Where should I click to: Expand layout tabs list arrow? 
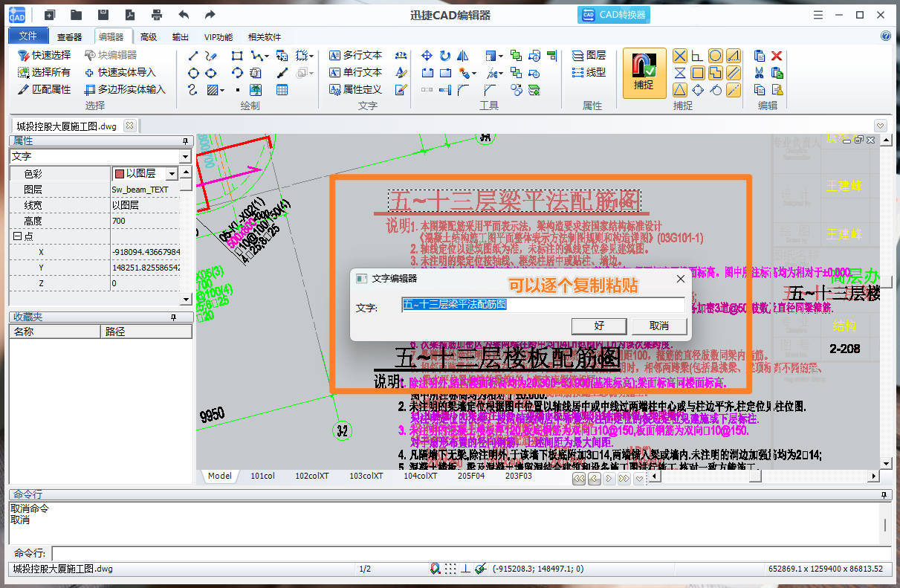click(x=639, y=479)
